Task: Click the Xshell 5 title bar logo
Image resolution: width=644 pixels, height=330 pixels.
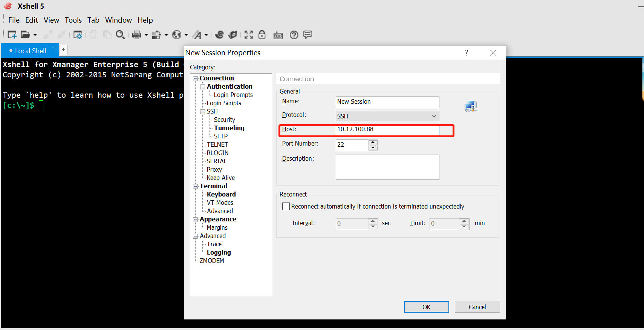Action: point(8,6)
